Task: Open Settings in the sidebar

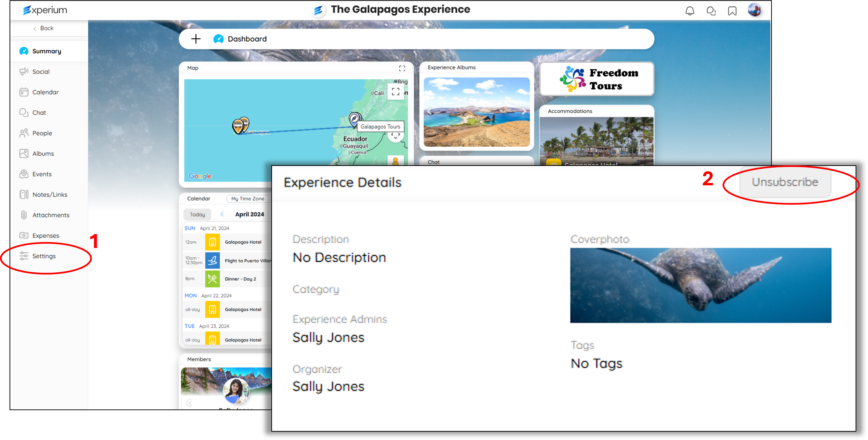Action: [x=44, y=256]
